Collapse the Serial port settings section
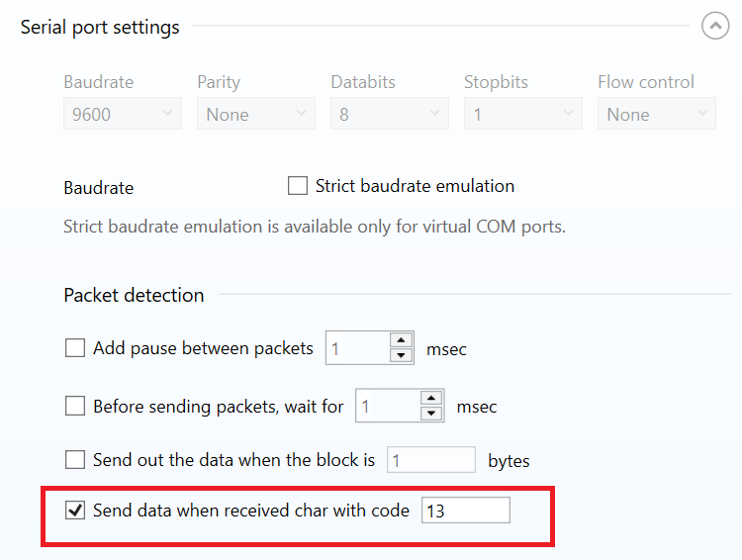Screen dimensions: 742x560 tap(714, 27)
